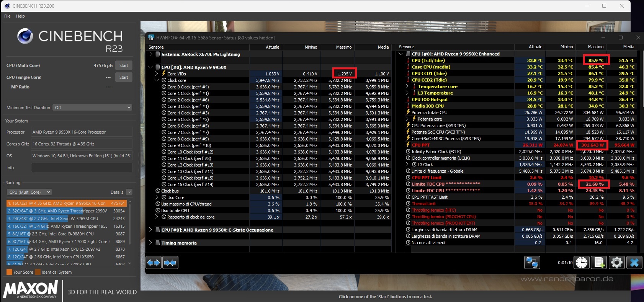Select the Limite di frequenza - Globale row
Screen dimensions: 644x302
tap(517, 171)
